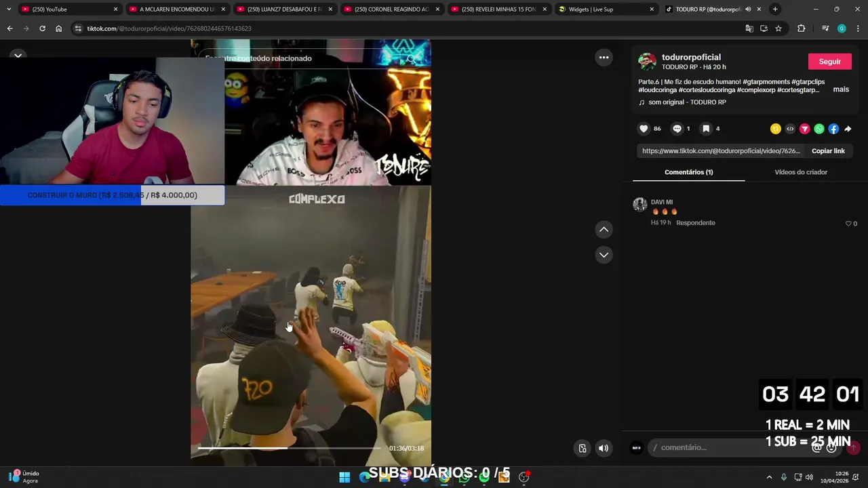Screen dimensions: 868x488
Task: Open todurorpoficial profile avatar
Action: point(647,62)
